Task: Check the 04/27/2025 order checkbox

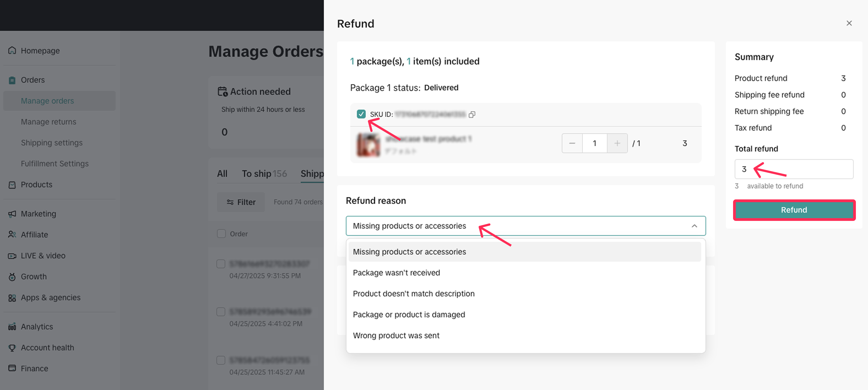Action: click(221, 264)
